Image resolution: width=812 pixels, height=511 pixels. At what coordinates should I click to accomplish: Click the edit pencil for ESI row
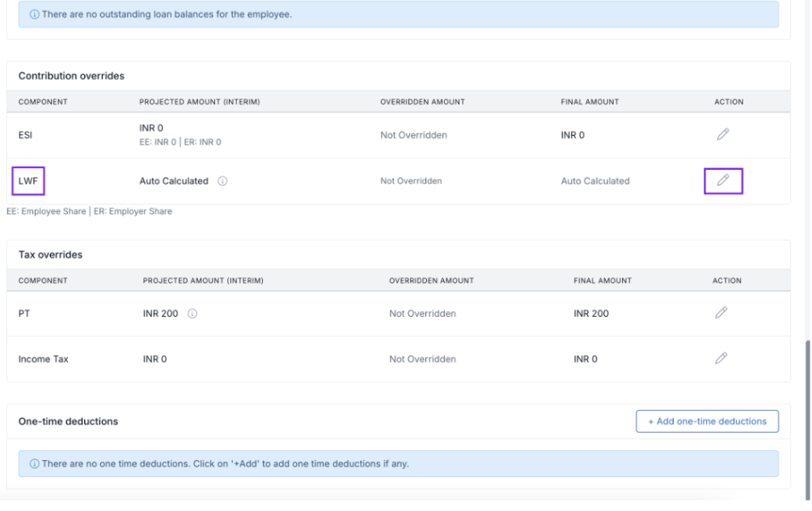pos(722,135)
